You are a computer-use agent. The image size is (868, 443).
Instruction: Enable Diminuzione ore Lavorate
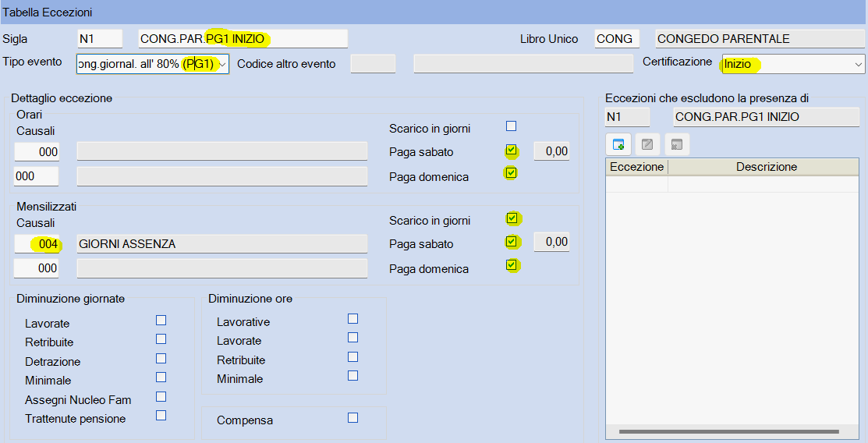[353, 338]
